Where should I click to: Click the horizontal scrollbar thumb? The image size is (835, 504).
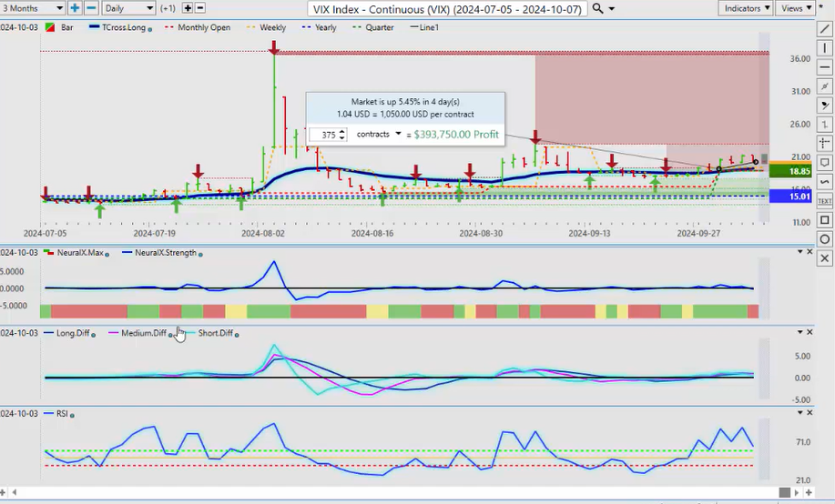pyautogui.click(x=784, y=492)
